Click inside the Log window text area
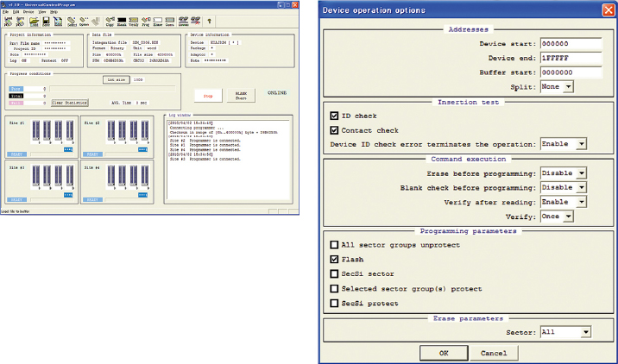 [x=228, y=160]
